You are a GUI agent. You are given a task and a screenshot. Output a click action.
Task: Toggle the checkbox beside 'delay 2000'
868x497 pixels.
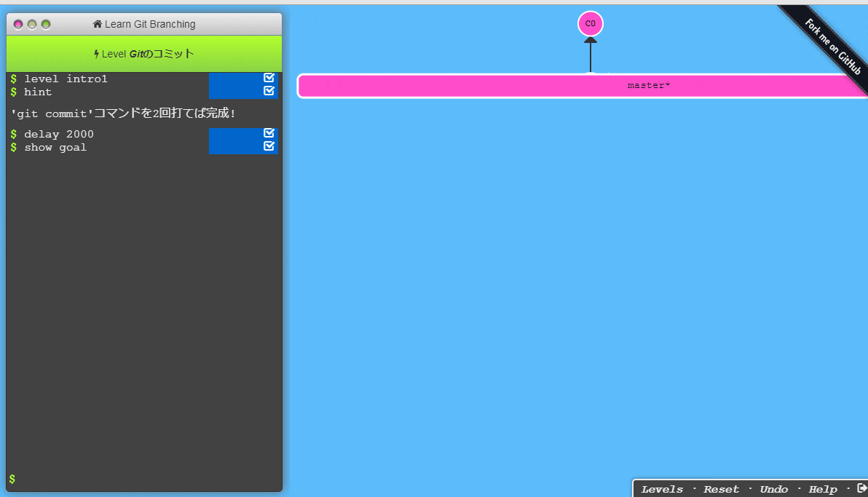(x=269, y=133)
